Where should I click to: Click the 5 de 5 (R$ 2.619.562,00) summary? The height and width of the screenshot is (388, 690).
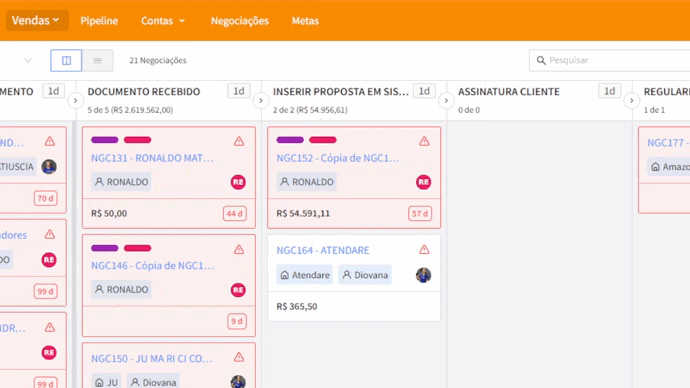pos(130,110)
